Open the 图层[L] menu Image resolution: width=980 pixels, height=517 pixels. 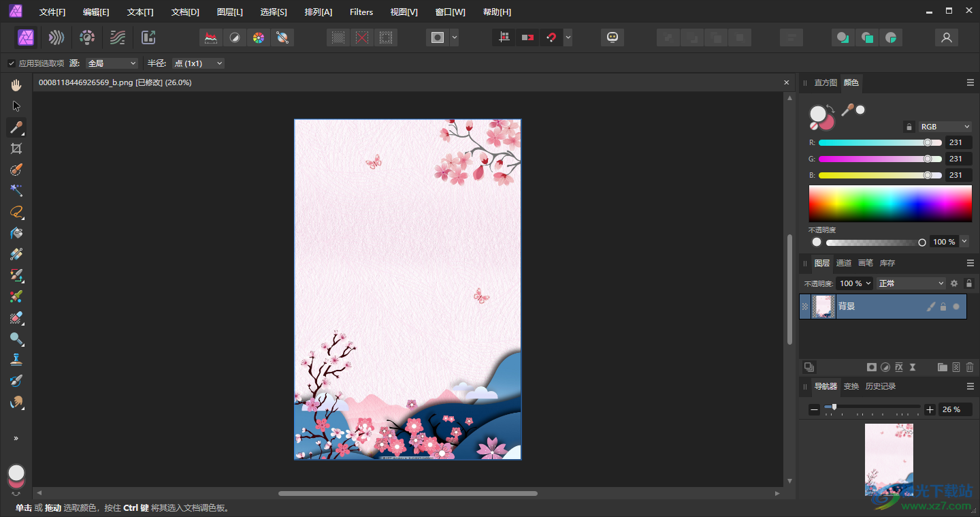pyautogui.click(x=229, y=12)
